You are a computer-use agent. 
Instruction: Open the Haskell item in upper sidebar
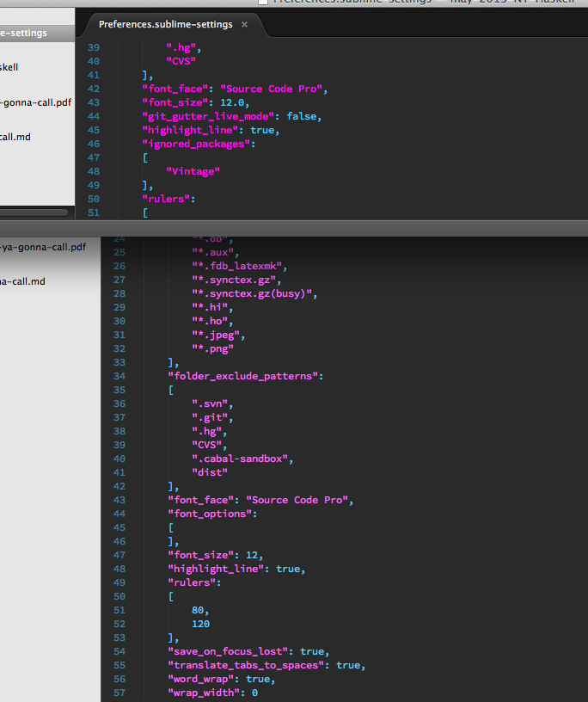pyautogui.click(x=10, y=66)
